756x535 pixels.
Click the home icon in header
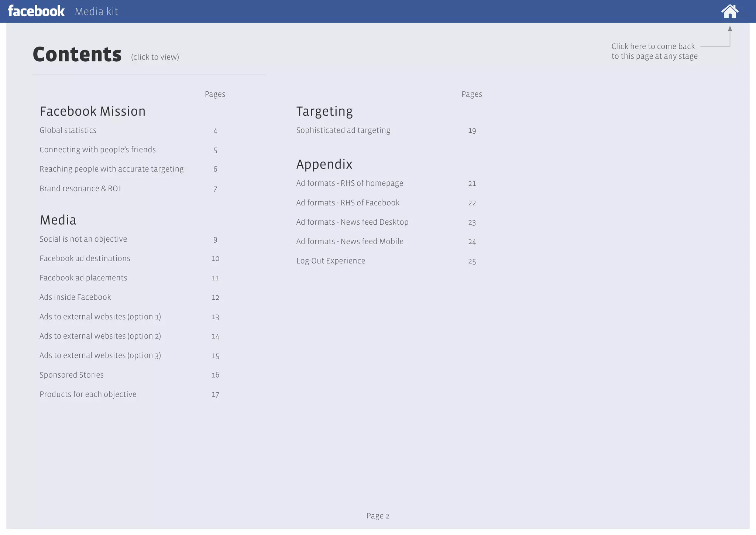729,11
